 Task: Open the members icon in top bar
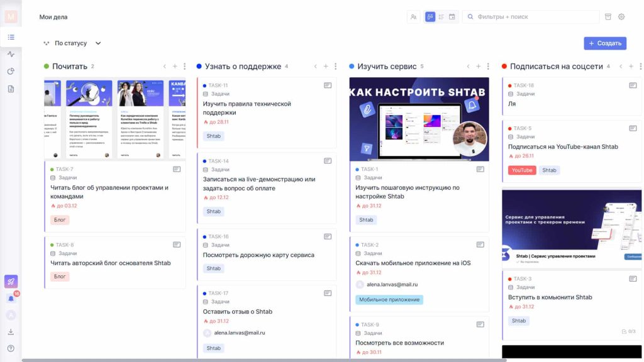coord(414,17)
